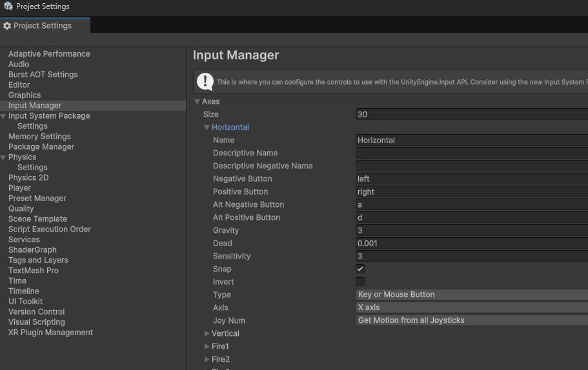Open Physics 2D settings category
Image resolution: width=588 pixels, height=370 pixels.
[x=28, y=178]
